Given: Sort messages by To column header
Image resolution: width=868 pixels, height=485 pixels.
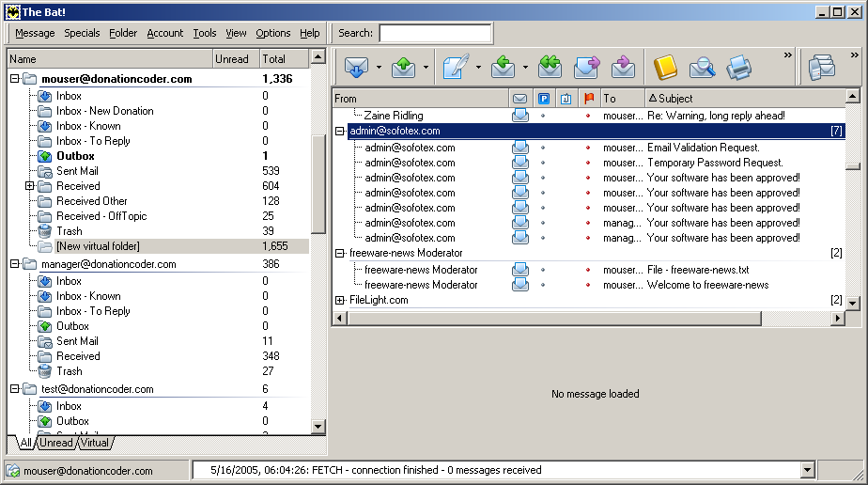Looking at the screenshot, I should (623, 99).
